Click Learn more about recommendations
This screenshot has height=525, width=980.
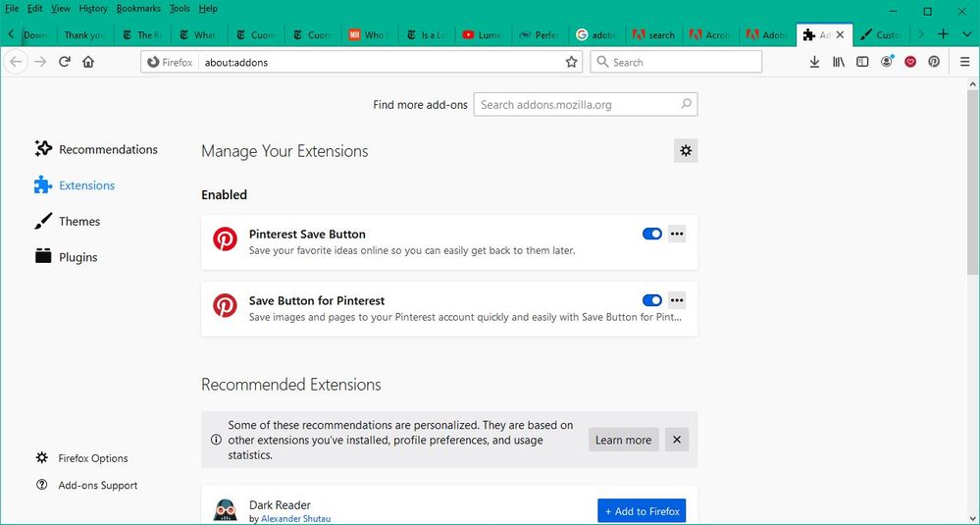click(623, 440)
